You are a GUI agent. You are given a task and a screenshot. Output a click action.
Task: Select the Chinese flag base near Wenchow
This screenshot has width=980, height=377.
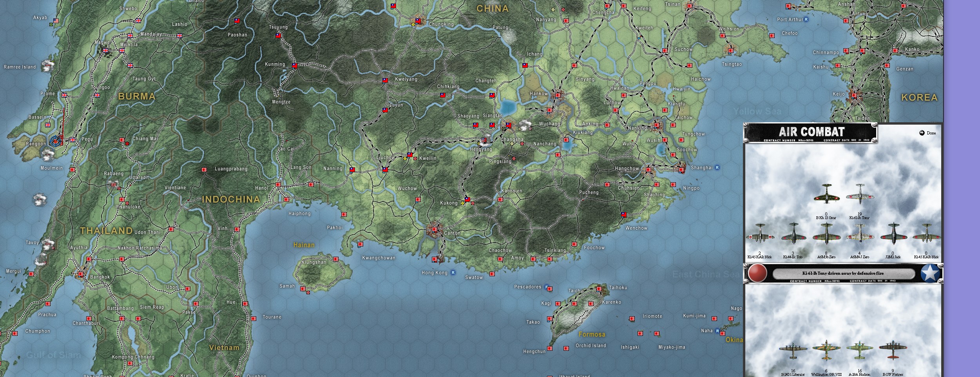pos(624,215)
